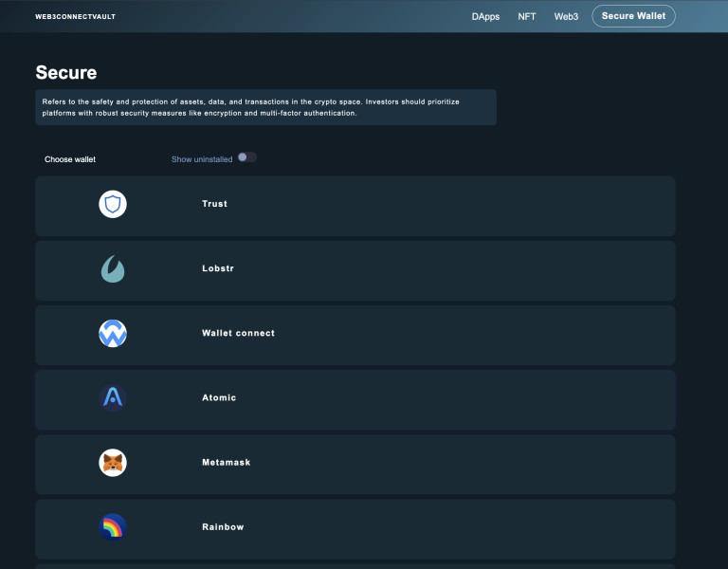Click the Rainbow wallet icon
The height and width of the screenshot is (569, 728).
(113, 527)
